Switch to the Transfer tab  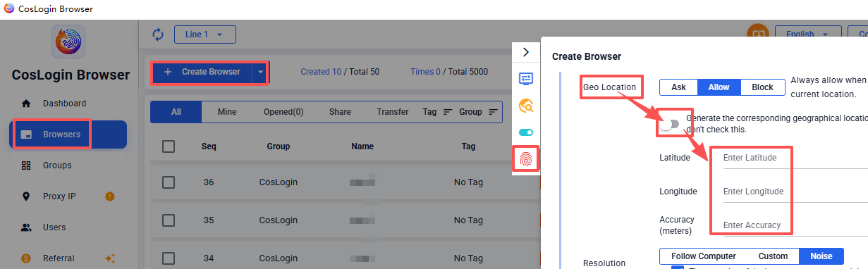[393, 112]
